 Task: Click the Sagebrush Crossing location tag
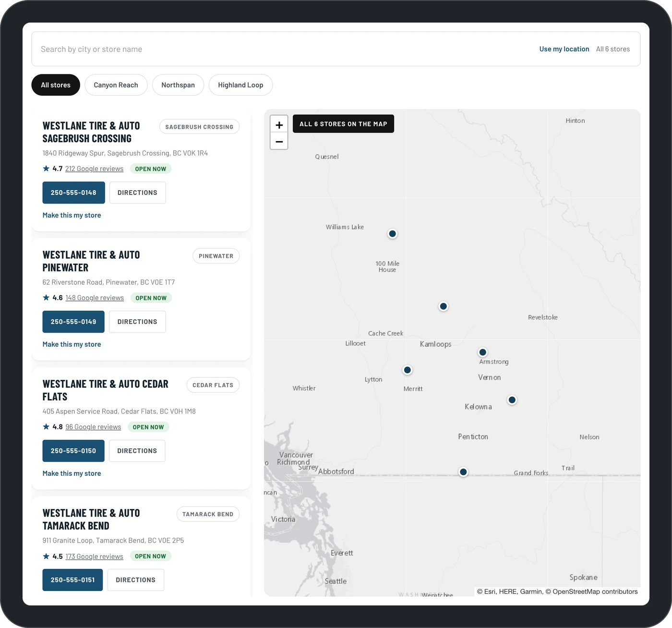coord(199,127)
